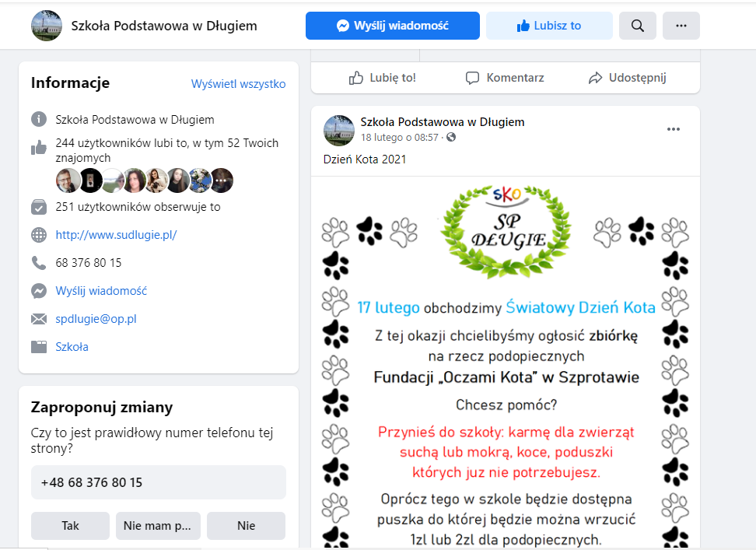Open the Dzień Kota post options menu
Viewport: 756px width, 550px height.
pyautogui.click(x=674, y=129)
